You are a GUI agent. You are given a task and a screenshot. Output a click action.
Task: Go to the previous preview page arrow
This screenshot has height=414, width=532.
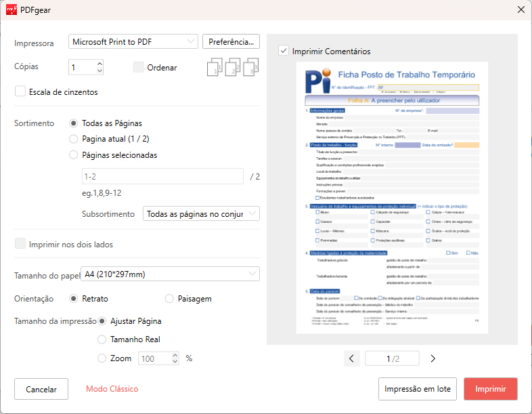point(351,358)
